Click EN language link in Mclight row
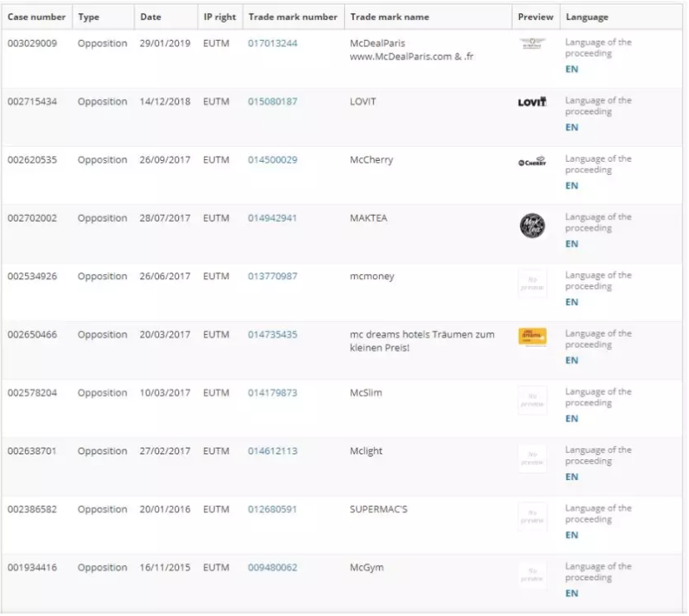The height and width of the screenshot is (616, 689). [572, 477]
